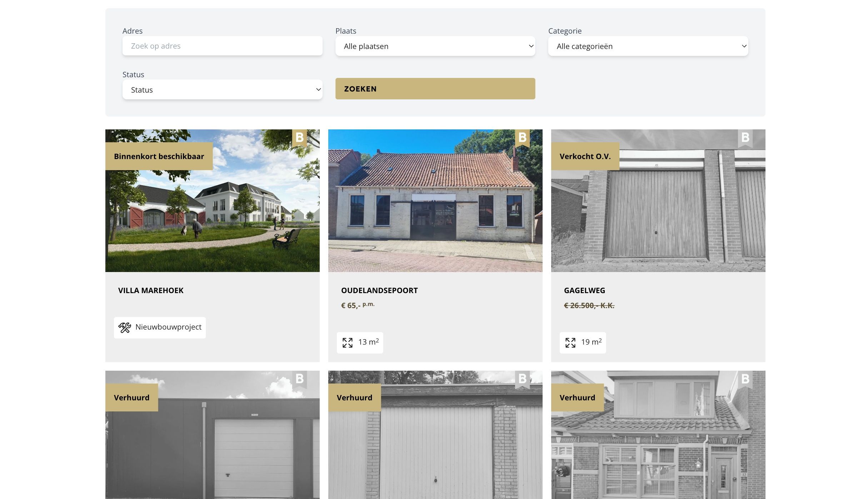Click B badge on first Verhuurd garage listing
The width and height of the screenshot is (868, 499).
click(299, 379)
